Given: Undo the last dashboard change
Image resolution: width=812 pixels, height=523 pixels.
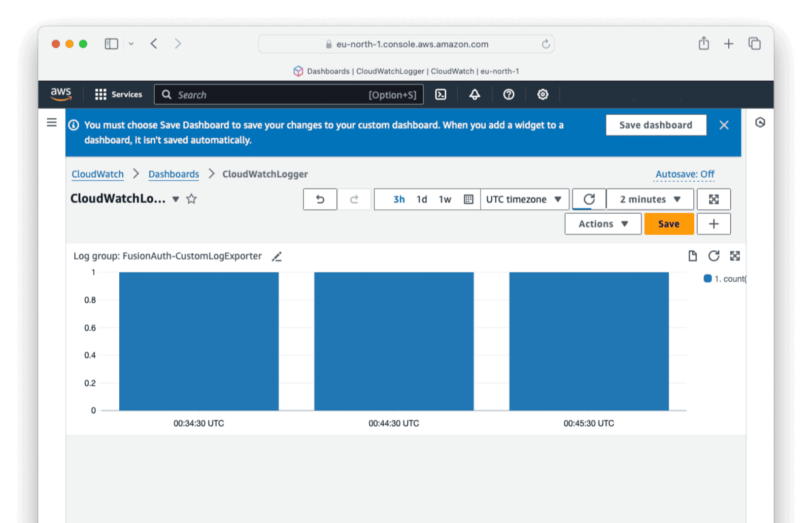Looking at the screenshot, I should [x=320, y=199].
